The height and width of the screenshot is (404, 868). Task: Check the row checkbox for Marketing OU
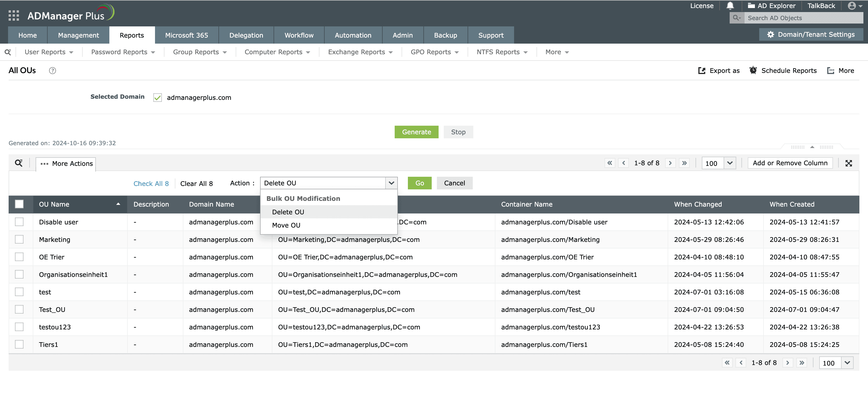click(19, 239)
